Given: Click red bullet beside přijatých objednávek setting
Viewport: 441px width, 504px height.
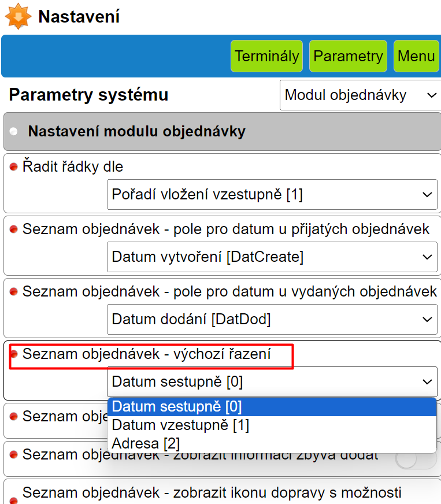Looking at the screenshot, I should 14,229.
